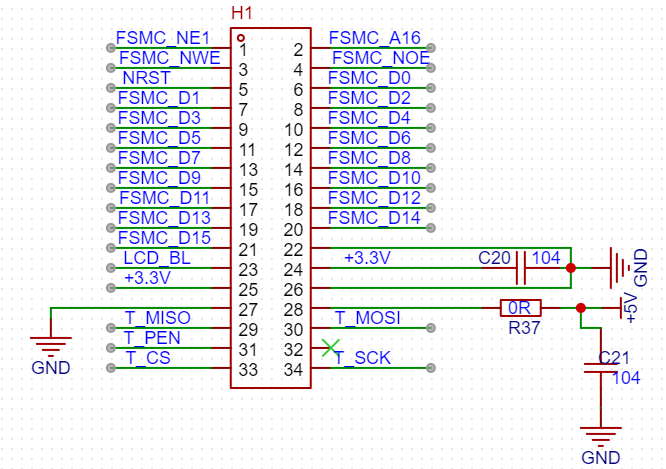Click the C20 designator text
Screen dimensions: 666x469
pos(494,257)
